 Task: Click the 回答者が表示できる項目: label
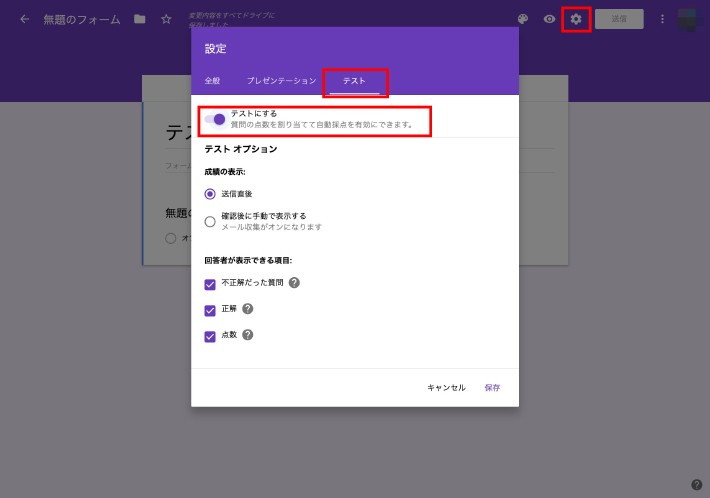[x=248, y=260]
